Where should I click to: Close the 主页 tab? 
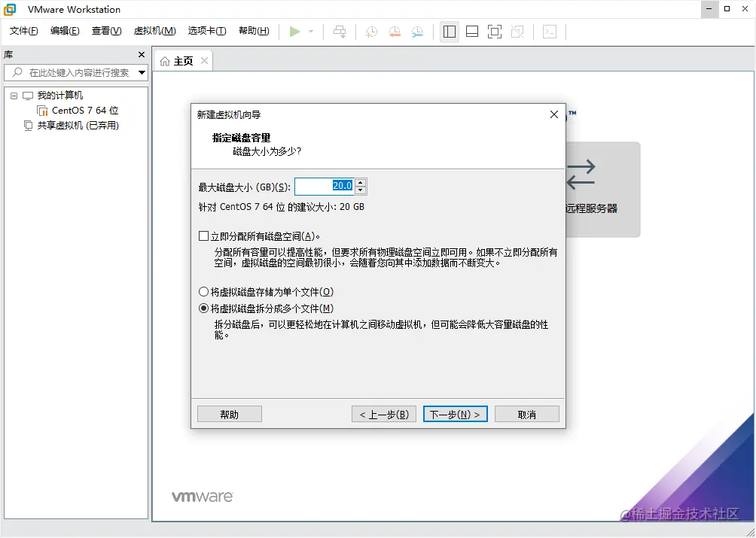[204, 61]
